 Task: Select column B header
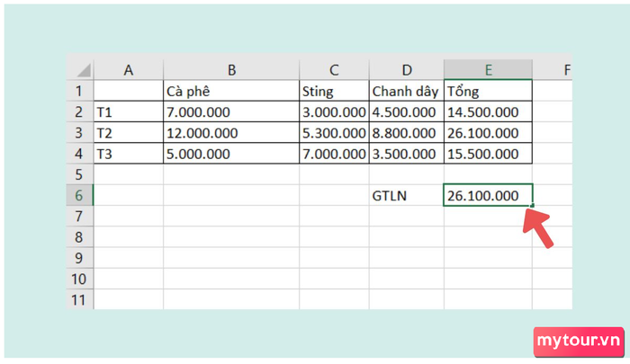point(231,70)
